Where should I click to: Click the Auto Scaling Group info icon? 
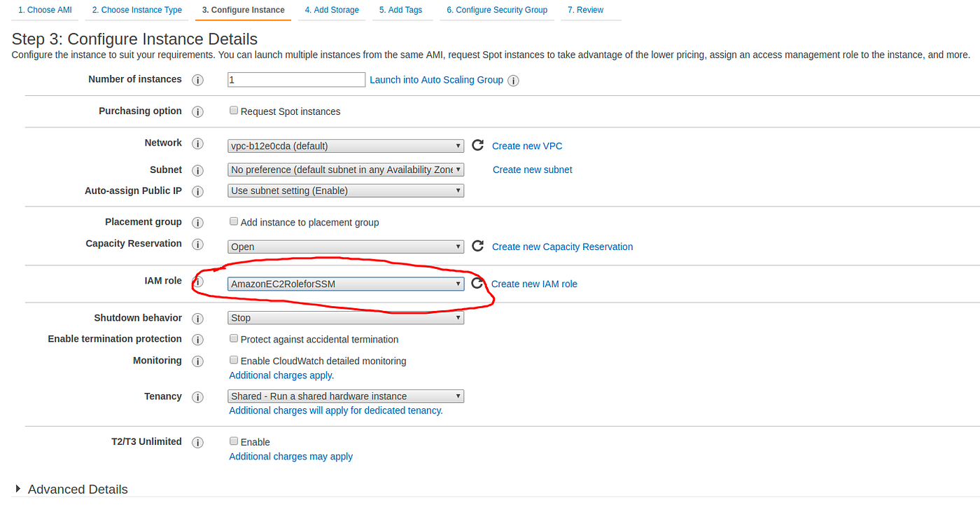pos(513,80)
